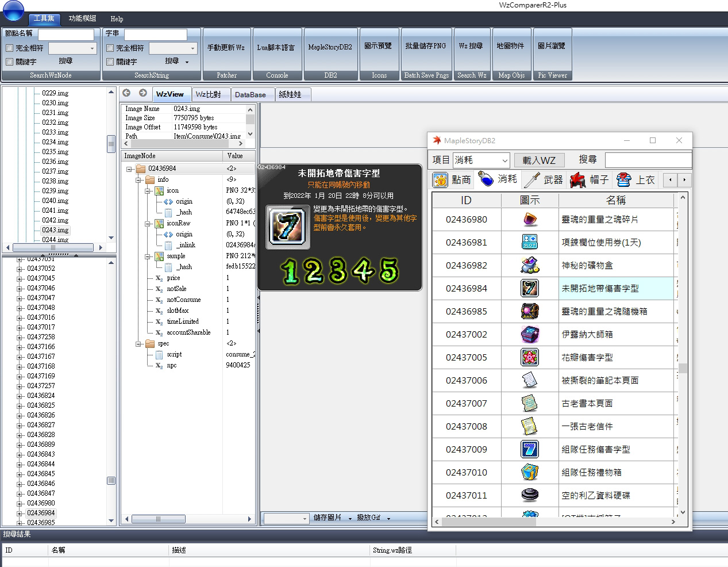Image resolution: width=728 pixels, height=567 pixels.
Task: Click the 載入WZ button
Action: 539,160
